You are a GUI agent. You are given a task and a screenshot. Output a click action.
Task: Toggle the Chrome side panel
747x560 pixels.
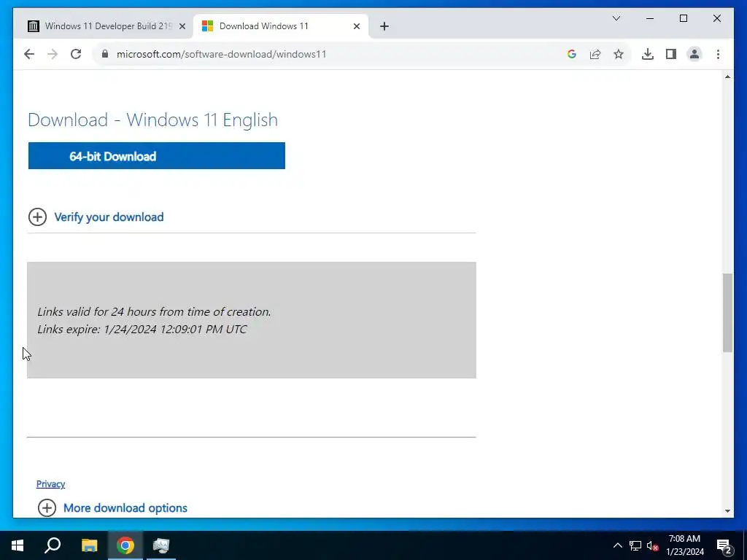671,54
